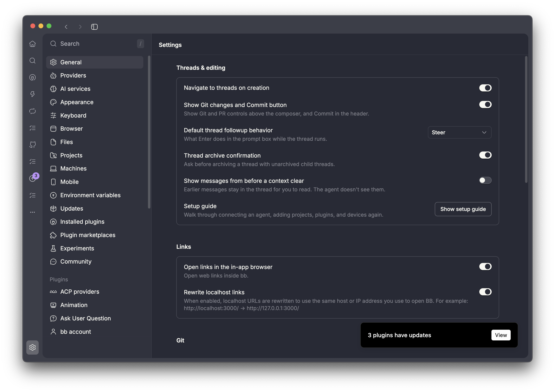
Task: Select Keyboard in settings sidebar
Action: coord(95,115)
